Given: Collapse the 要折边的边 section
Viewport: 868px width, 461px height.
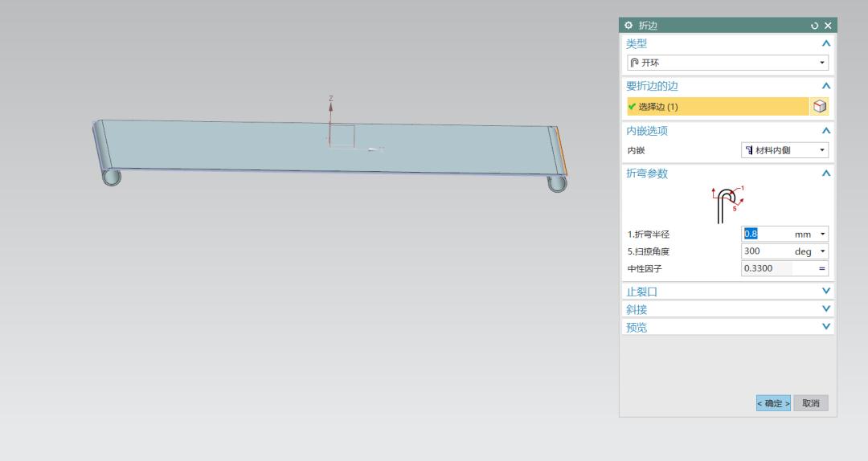Looking at the screenshot, I should (x=826, y=86).
